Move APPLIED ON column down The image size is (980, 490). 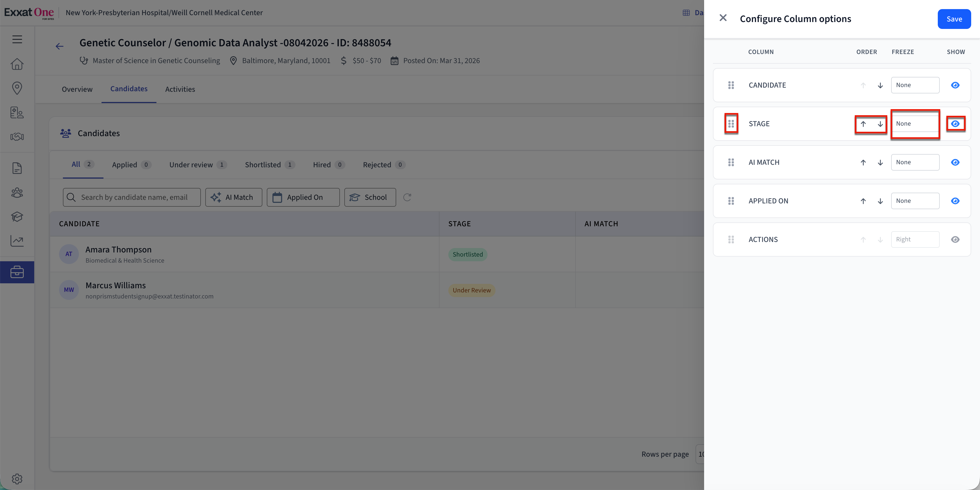point(880,201)
